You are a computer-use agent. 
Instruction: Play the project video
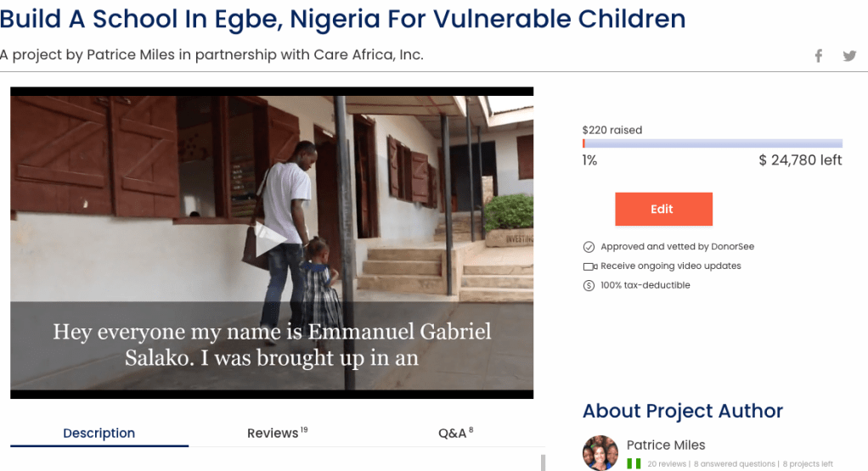pyautogui.click(x=272, y=240)
